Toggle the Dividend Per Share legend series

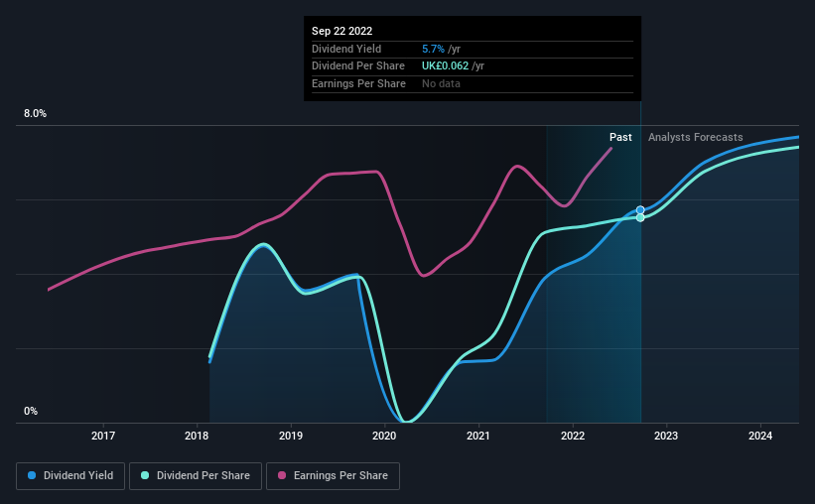pos(196,476)
